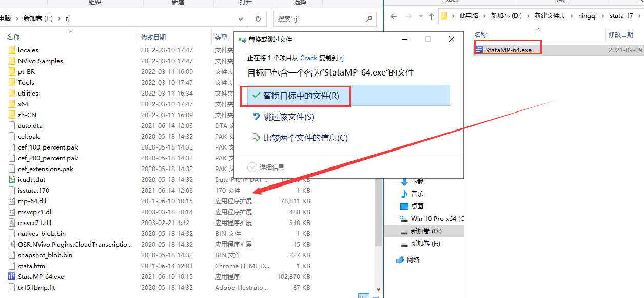Select the snapshot_blob.bin file
Image resolution: width=644 pixels, height=298 pixels.
coord(45,255)
